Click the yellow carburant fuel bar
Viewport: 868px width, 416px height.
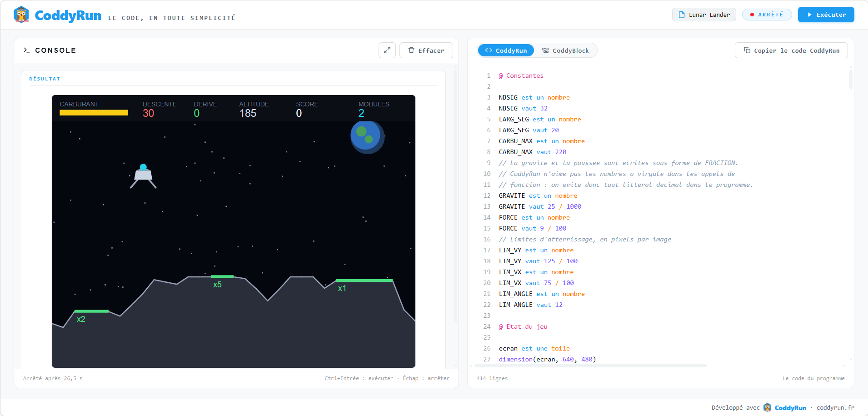(x=94, y=113)
